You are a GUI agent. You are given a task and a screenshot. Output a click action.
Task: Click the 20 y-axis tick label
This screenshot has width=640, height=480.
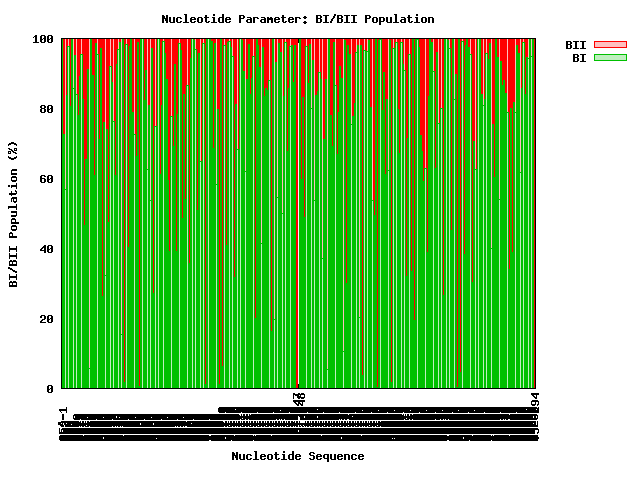point(47,319)
